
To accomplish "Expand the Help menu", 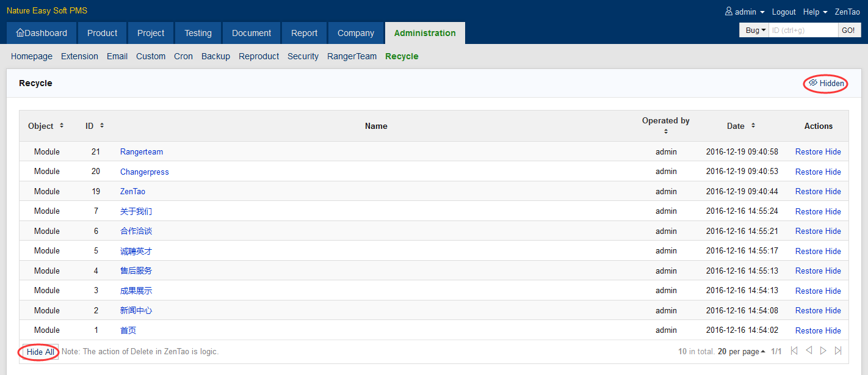I will (x=815, y=12).
